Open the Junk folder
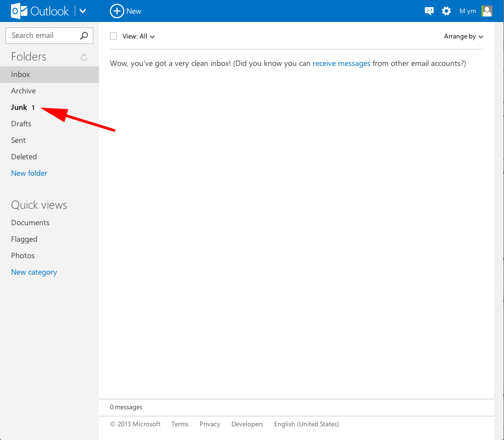The height and width of the screenshot is (440, 504). (x=19, y=107)
